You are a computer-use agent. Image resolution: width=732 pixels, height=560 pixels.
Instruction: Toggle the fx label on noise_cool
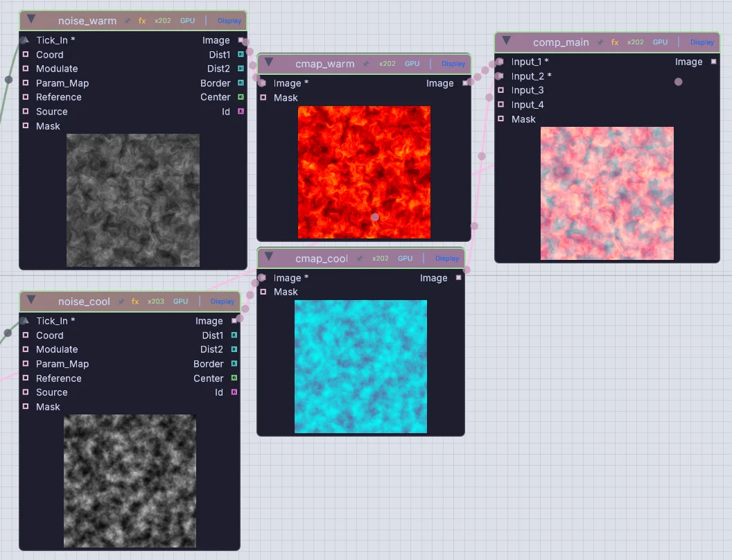(135, 301)
